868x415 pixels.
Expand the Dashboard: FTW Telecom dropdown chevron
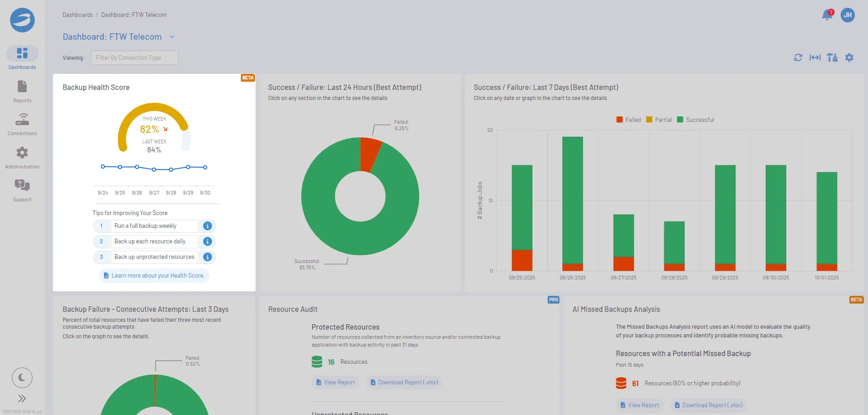click(x=172, y=37)
